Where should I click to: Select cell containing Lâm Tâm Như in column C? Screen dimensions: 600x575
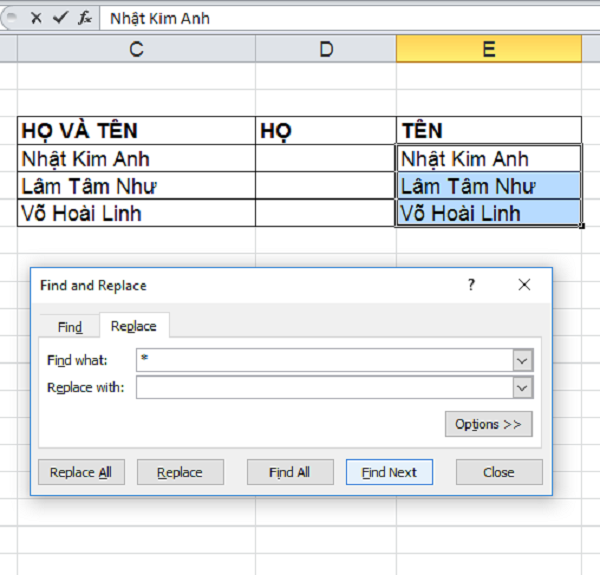(x=136, y=186)
